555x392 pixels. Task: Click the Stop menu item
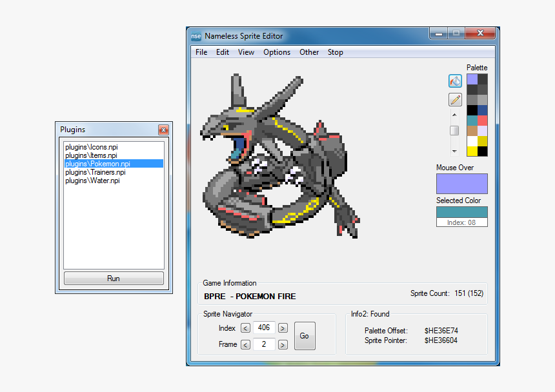(335, 52)
